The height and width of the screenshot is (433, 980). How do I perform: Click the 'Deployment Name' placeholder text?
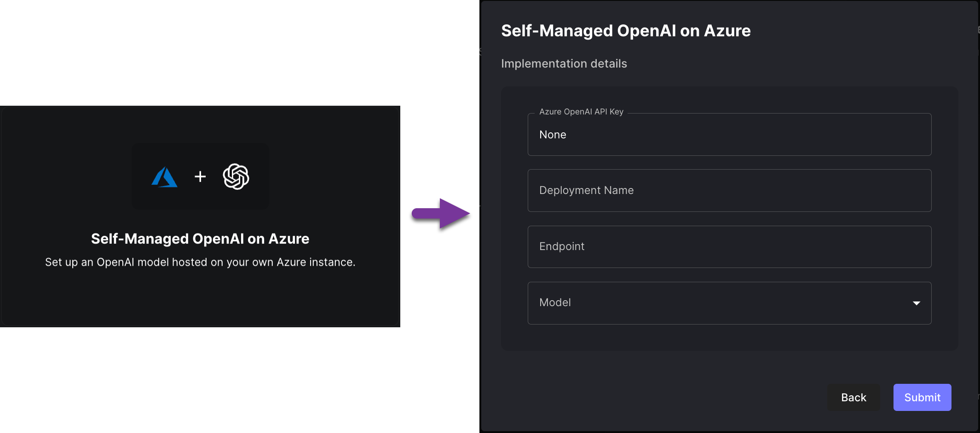click(x=586, y=190)
